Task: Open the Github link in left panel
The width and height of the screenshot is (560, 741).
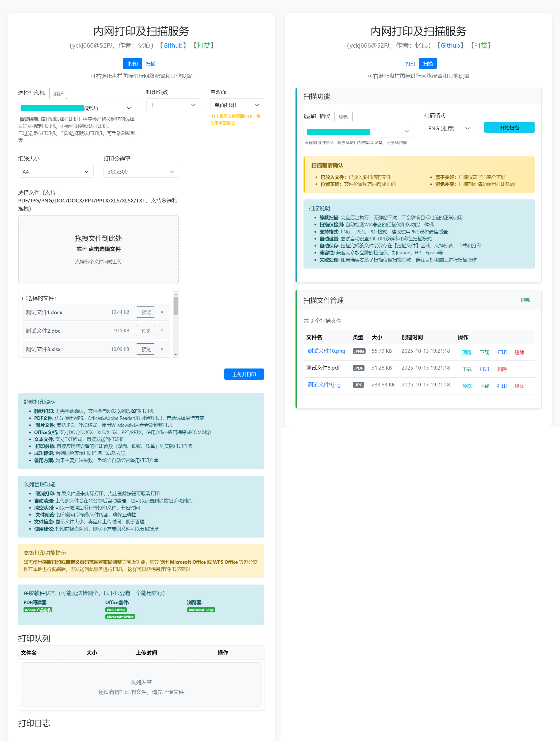Action: pos(173,45)
